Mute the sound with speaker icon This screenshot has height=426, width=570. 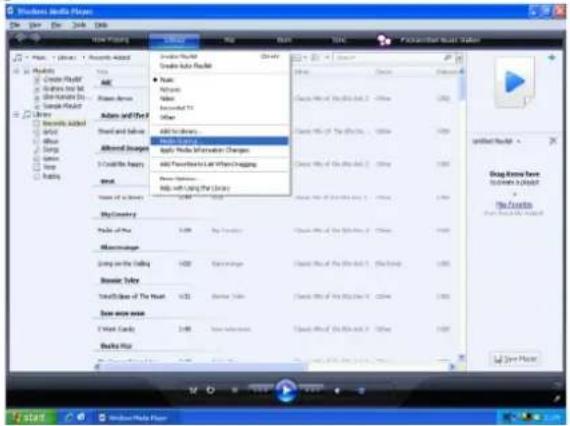[337, 391]
